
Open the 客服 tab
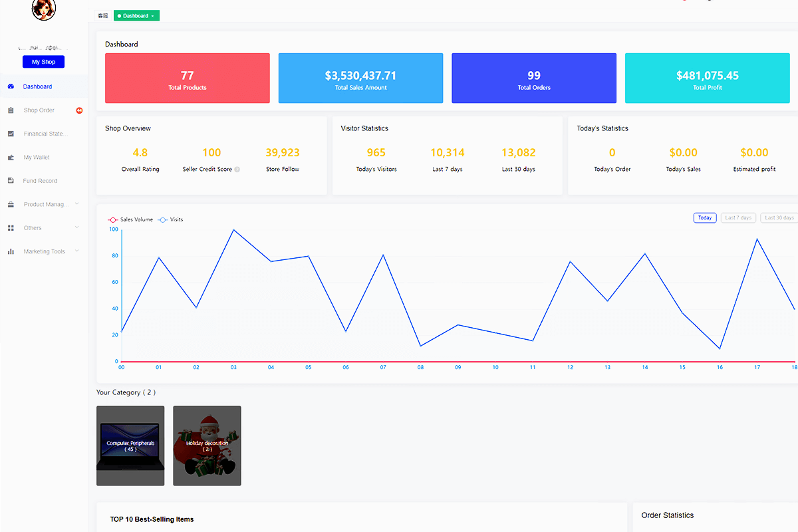coord(103,16)
